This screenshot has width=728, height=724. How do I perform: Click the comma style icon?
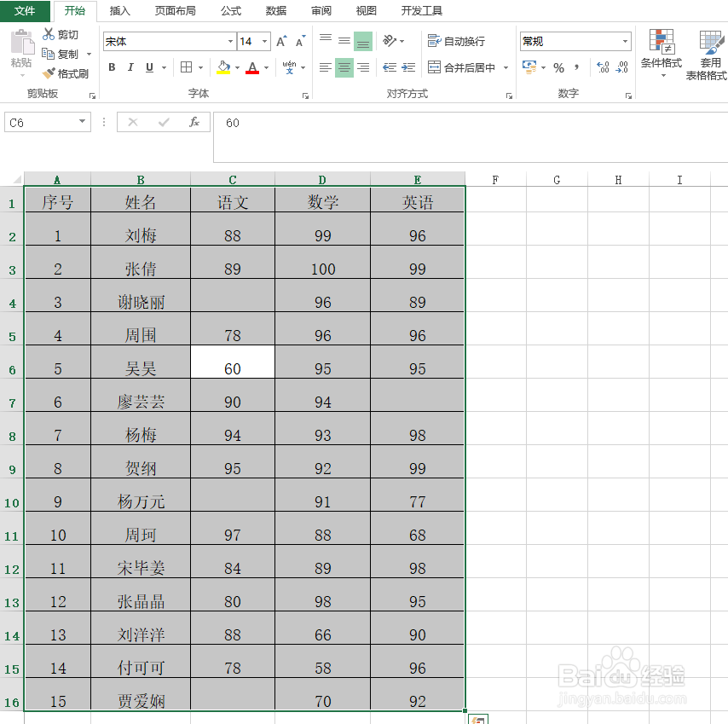(x=576, y=68)
